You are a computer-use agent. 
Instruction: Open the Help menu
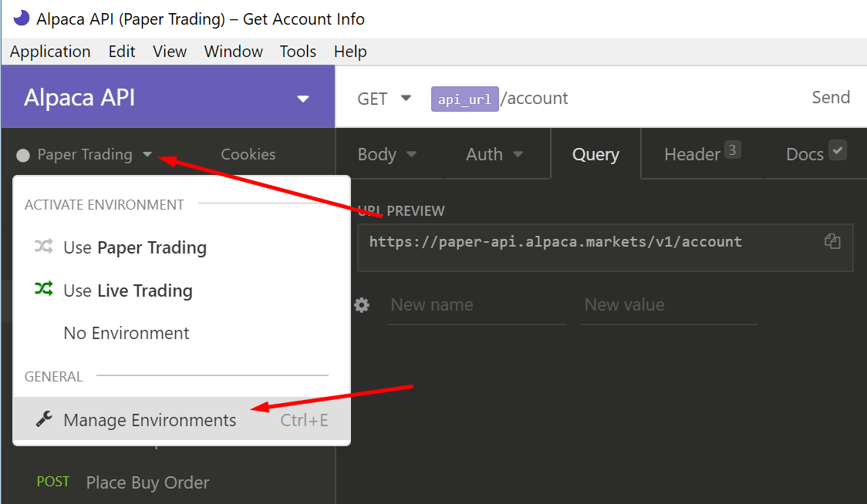(350, 52)
